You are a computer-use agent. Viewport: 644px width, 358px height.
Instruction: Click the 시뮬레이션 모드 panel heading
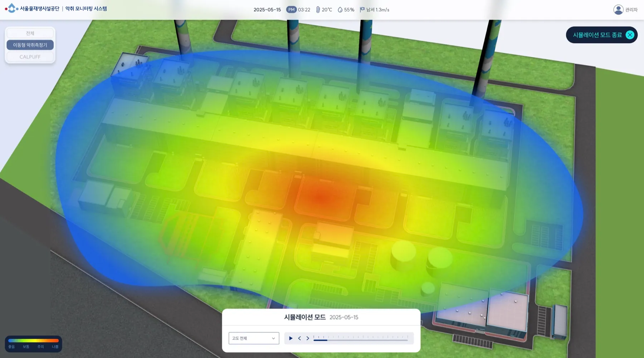tap(305, 317)
